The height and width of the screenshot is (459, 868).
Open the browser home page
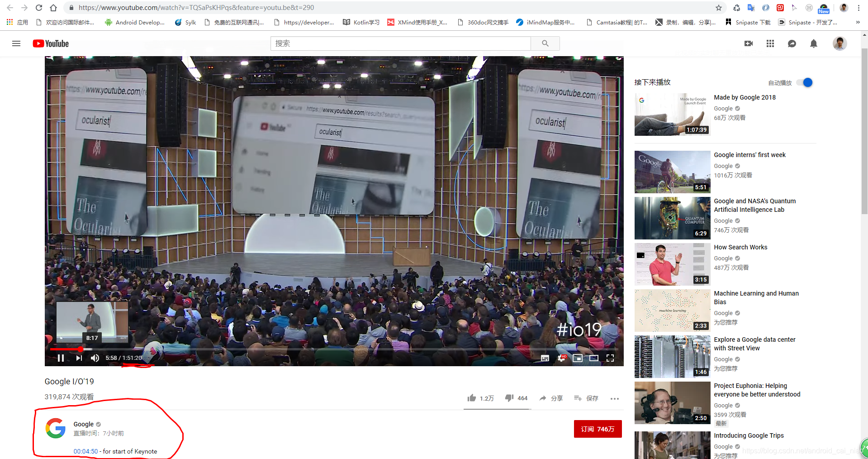[53, 8]
